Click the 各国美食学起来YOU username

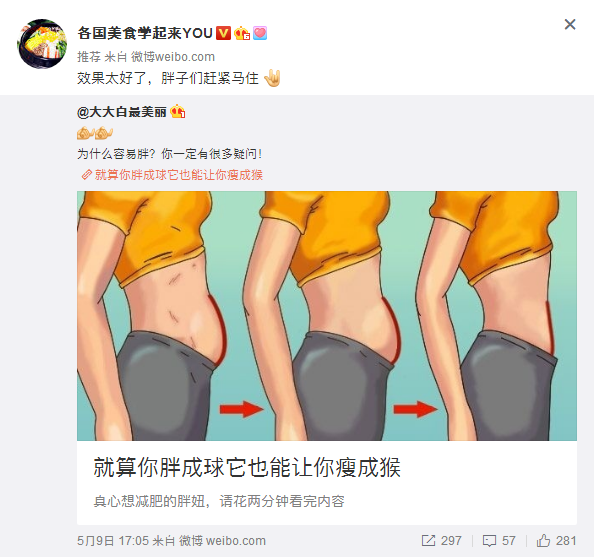[x=145, y=33]
